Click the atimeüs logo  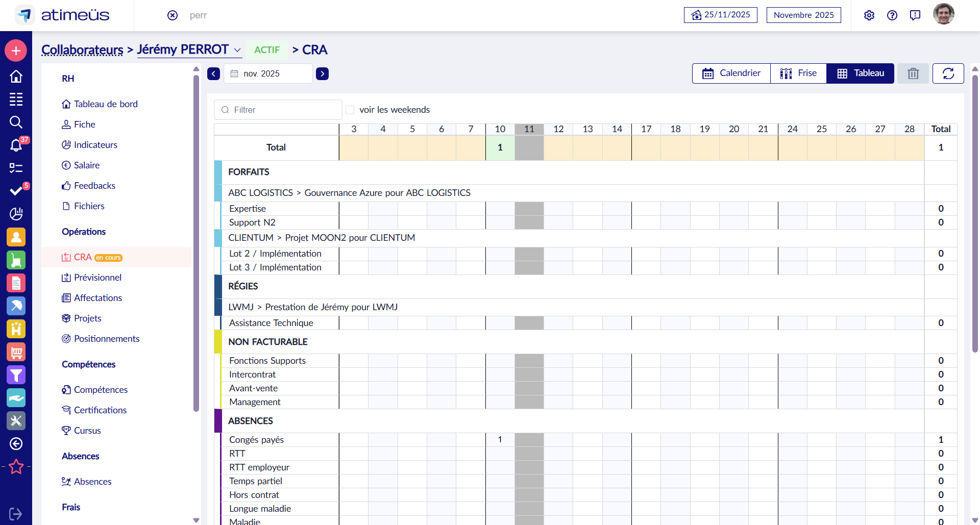click(62, 15)
